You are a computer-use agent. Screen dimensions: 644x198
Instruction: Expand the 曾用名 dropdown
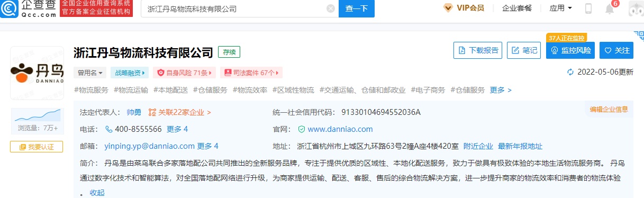(x=90, y=73)
